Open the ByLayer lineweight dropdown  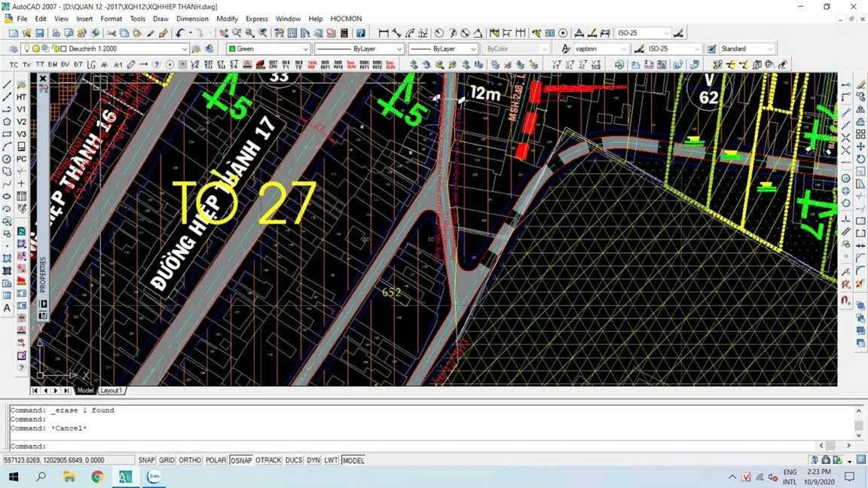pyautogui.click(x=443, y=49)
